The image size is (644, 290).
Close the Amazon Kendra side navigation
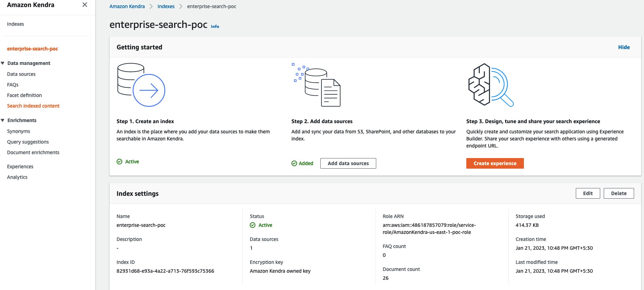[x=85, y=5]
